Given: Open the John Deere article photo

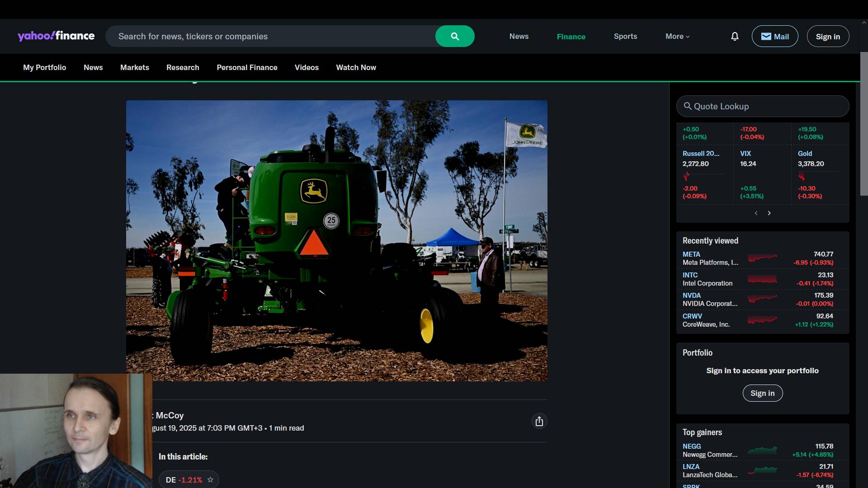Looking at the screenshot, I should 336,240.
